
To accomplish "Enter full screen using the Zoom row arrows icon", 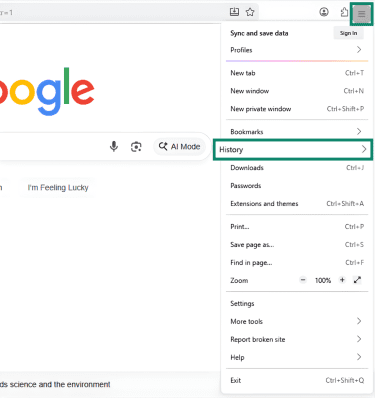I will point(357,280).
